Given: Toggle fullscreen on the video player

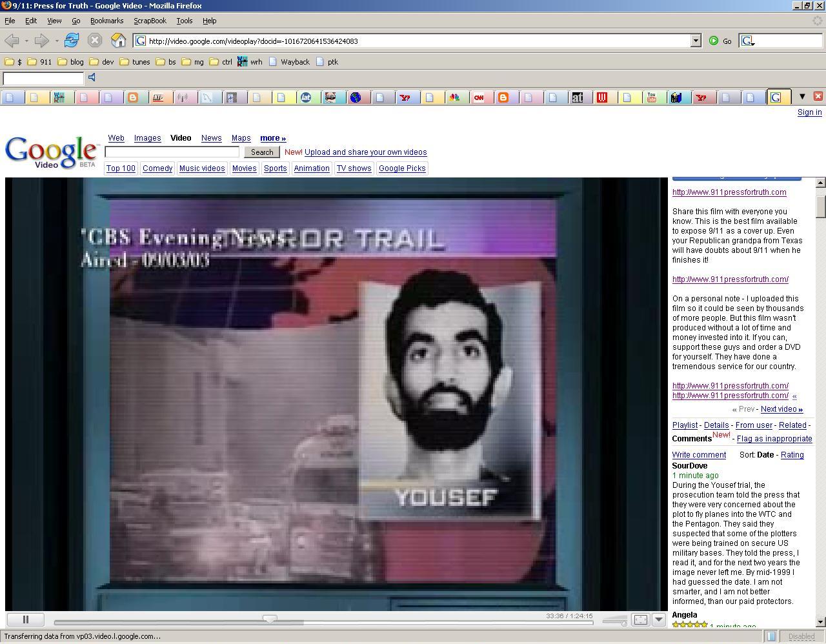Looking at the screenshot, I should [x=640, y=619].
